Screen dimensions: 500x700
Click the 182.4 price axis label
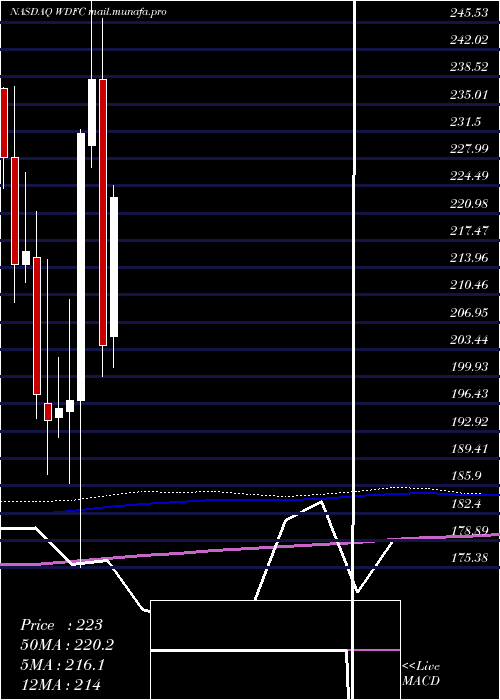(x=466, y=504)
